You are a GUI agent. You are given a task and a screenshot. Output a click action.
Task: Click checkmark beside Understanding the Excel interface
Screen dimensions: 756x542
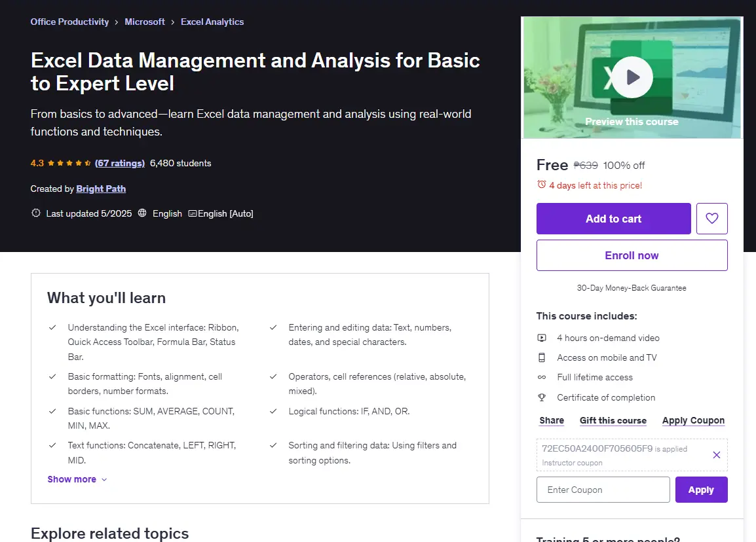[52, 327]
